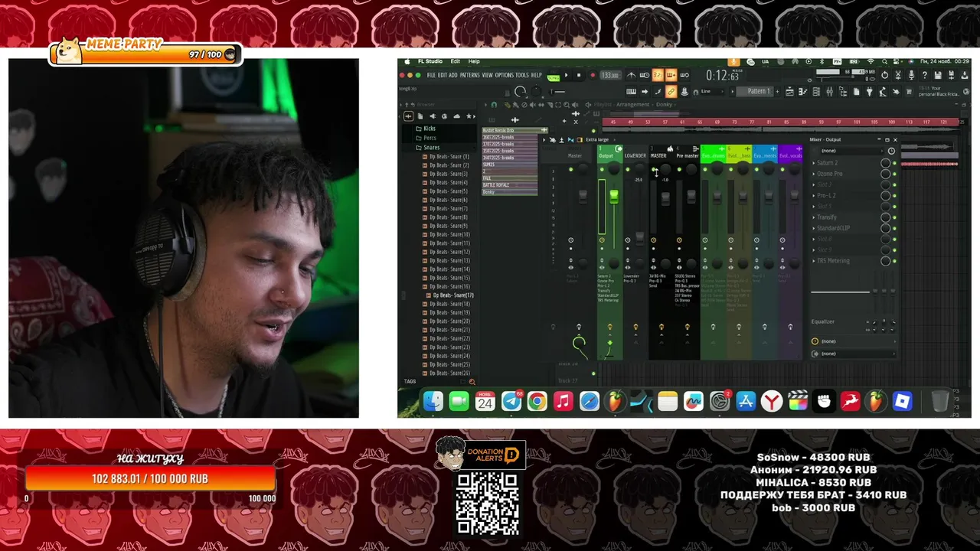Screen dimensions: 980x551
Task: Open the OPTIONS menu
Action: (x=504, y=75)
